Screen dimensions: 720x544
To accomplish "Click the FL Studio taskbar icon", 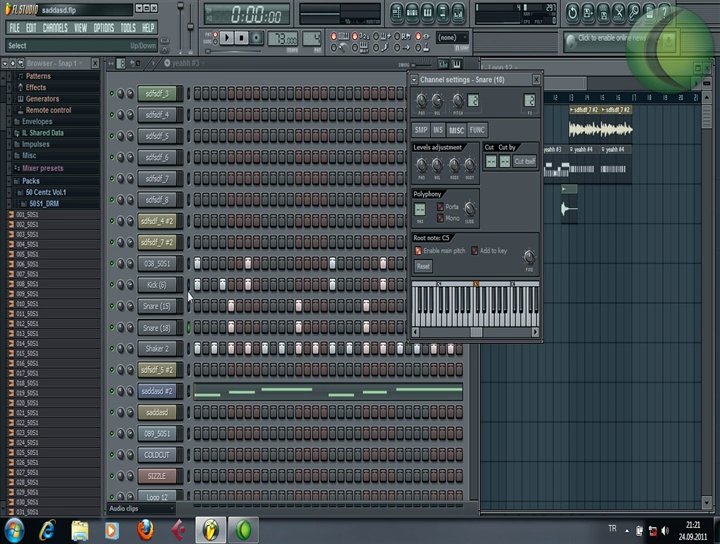I will click(x=211, y=531).
